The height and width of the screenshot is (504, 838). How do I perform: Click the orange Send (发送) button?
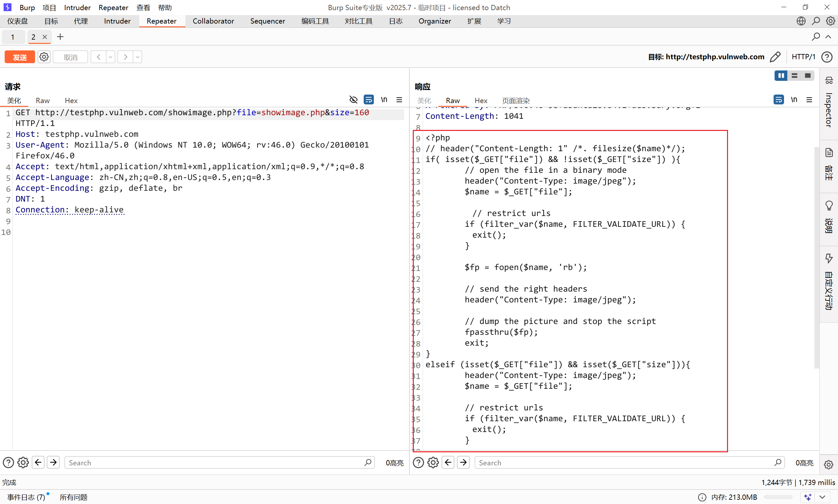[x=20, y=57]
